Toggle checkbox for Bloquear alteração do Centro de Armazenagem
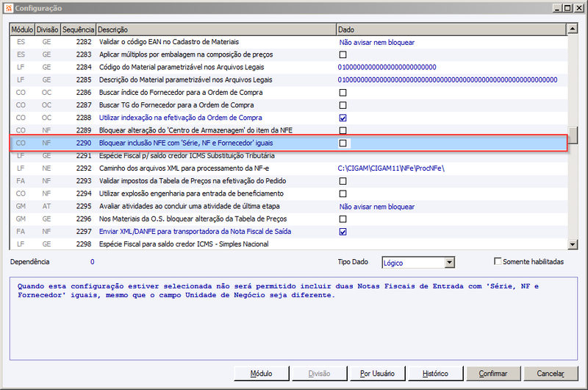Screen dimensions: 588x390 pyautogui.click(x=343, y=131)
